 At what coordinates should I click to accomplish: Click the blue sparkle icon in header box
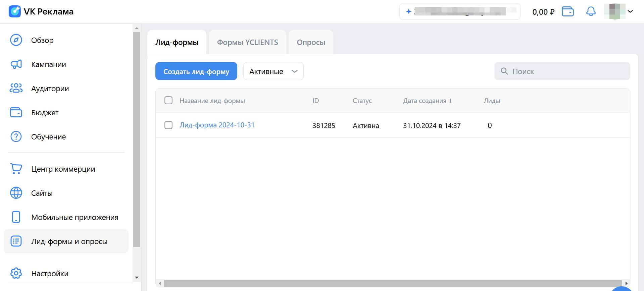tap(408, 12)
